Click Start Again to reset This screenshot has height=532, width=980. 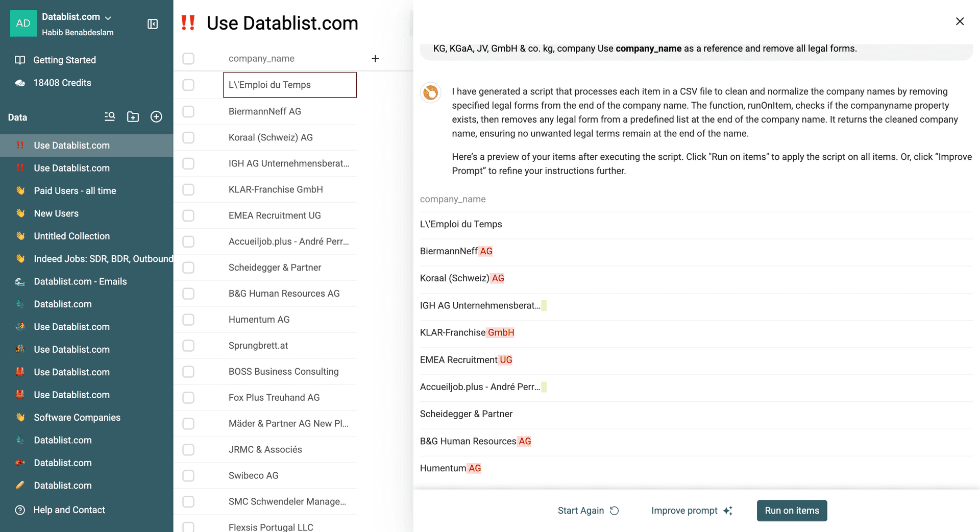pyautogui.click(x=588, y=511)
